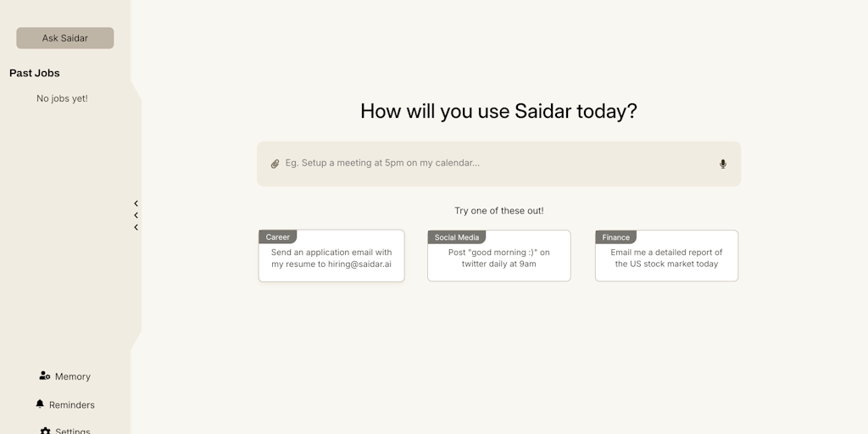868x434 pixels.
Task: Click the Settings gear icon
Action: (46, 431)
